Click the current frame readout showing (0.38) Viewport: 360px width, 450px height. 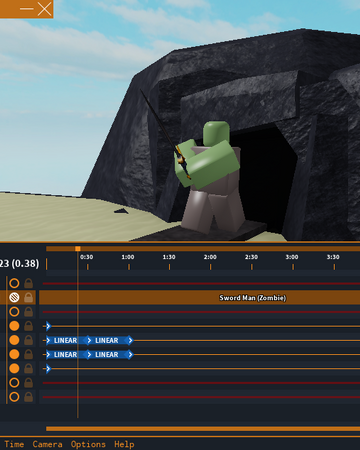pos(19,263)
